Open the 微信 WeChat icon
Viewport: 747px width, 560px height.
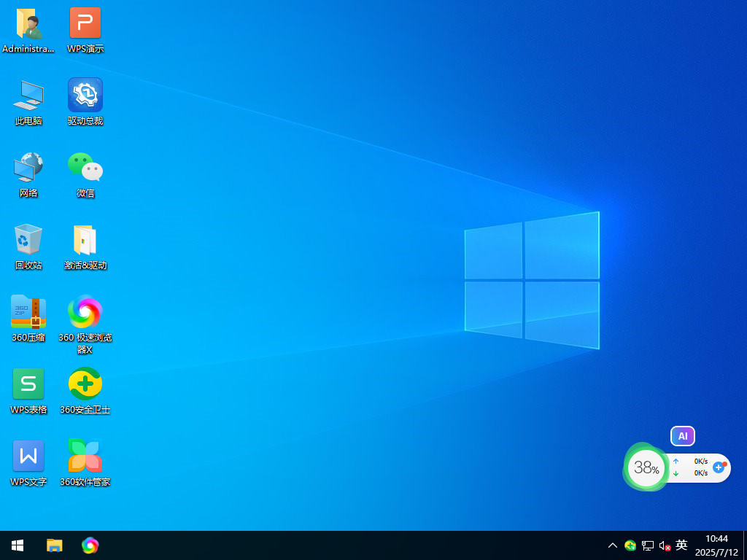[85, 174]
